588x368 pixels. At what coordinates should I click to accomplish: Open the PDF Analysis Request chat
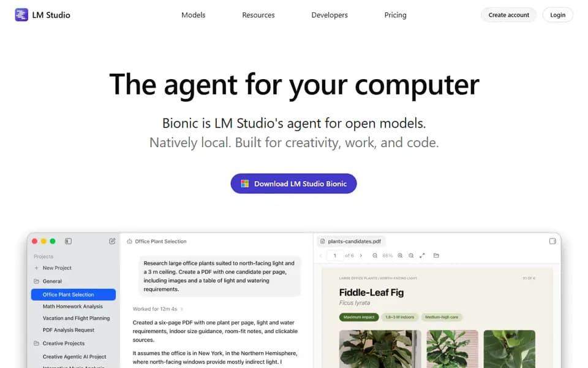pyautogui.click(x=69, y=330)
